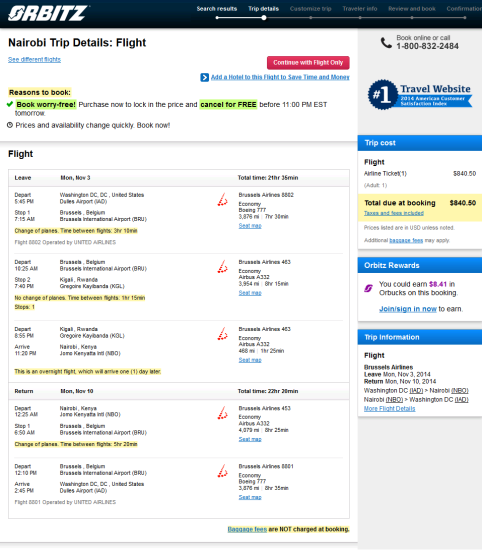Viewport: 482px width, 550px height.
Task: Click the #1 Travel Website badge
Action: 420,95
